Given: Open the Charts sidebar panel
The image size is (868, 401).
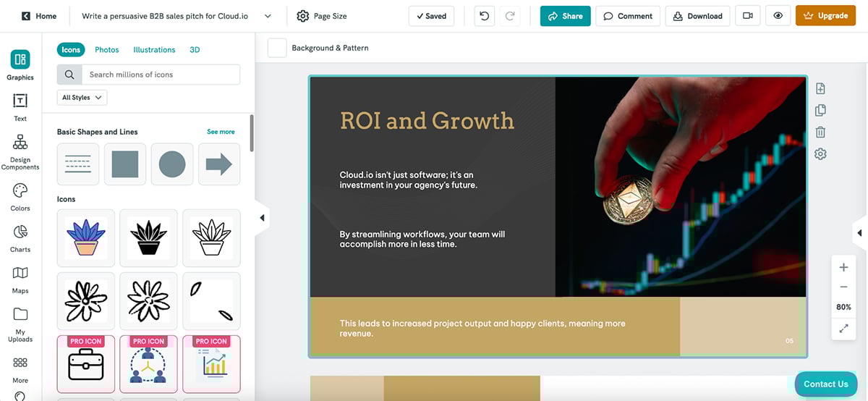Looking at the screenshot, I should coord(20,238).
